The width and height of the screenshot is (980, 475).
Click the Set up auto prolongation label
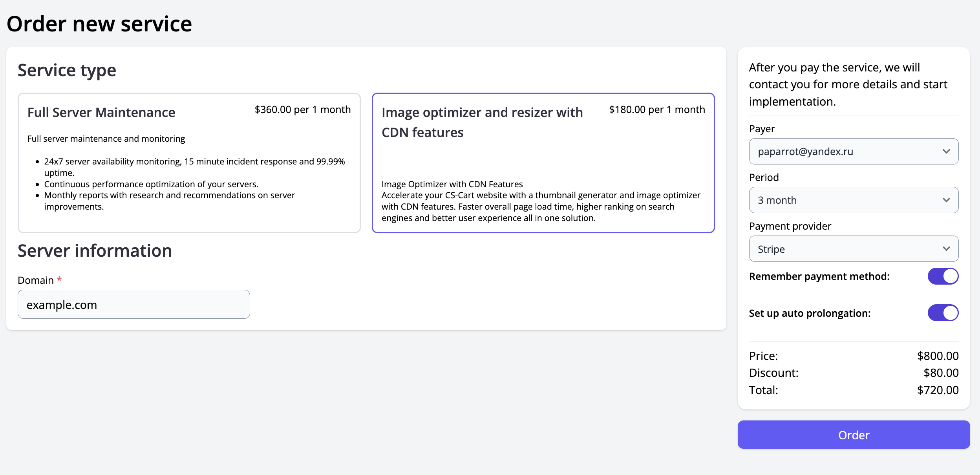[810, 313]
